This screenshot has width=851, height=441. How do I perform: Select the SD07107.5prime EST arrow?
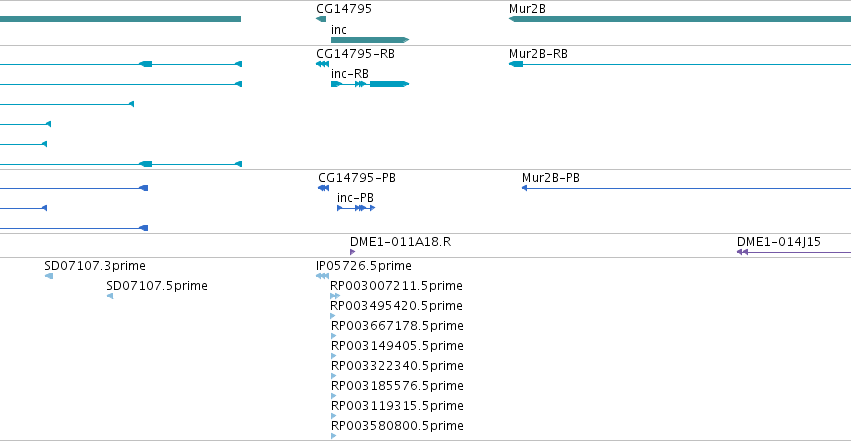click(110, 296)
